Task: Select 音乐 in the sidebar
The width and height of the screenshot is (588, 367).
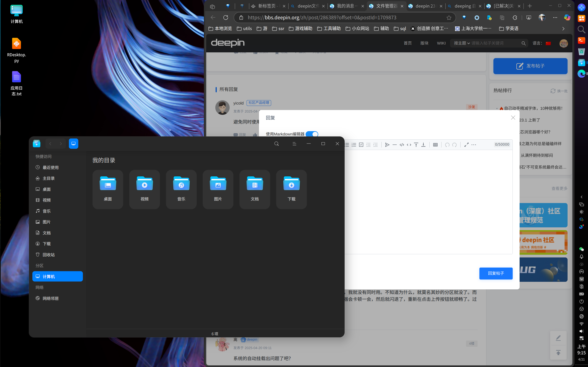Action: click(57, 211)
